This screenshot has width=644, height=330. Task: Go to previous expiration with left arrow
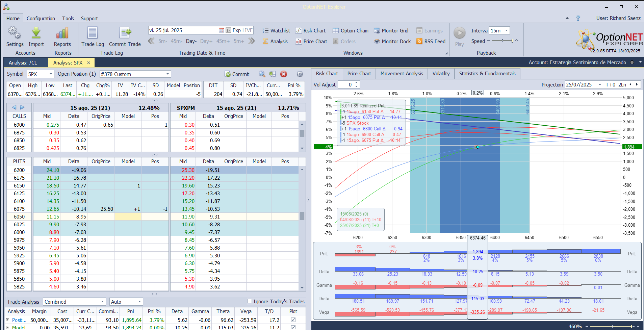click(14, 107)
